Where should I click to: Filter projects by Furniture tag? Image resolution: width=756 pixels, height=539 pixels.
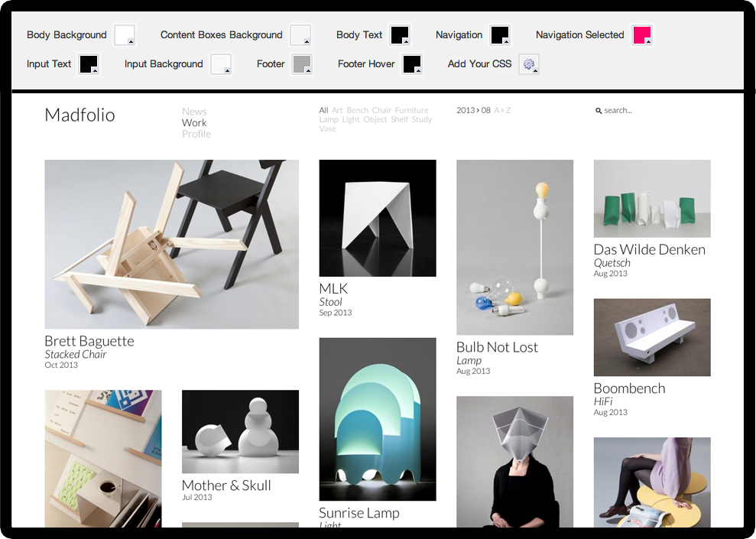click(x=411, y=111)
